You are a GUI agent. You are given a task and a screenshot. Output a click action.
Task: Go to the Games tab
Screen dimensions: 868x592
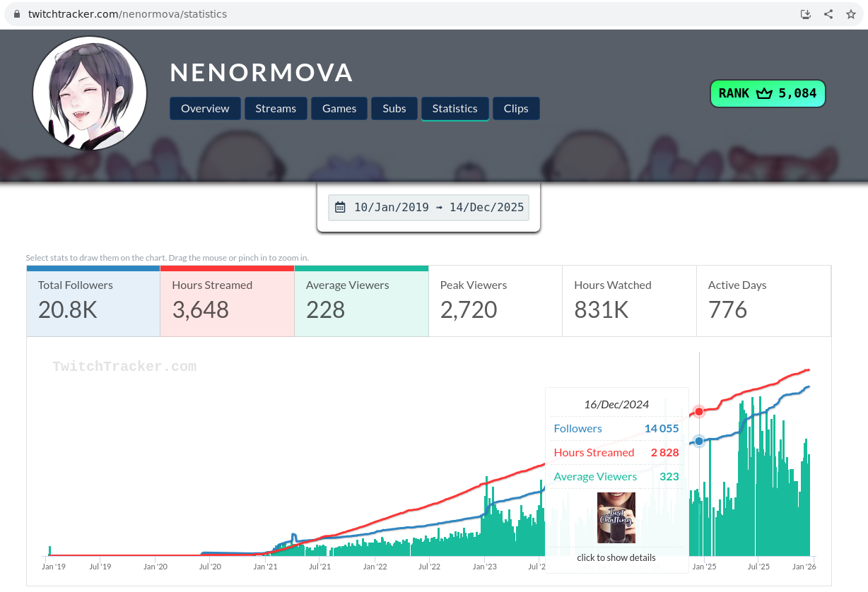pyautogui.click(x=339, y=108)
